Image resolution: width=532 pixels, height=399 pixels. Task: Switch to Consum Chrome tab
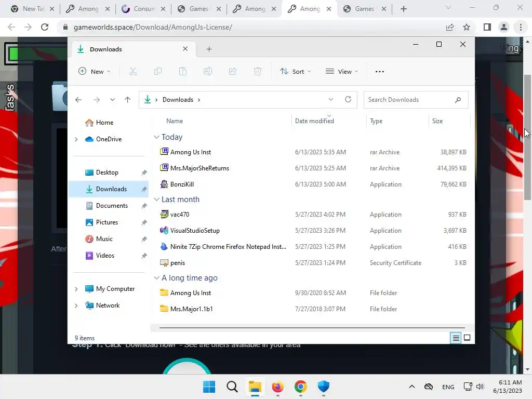pos(143,9)
